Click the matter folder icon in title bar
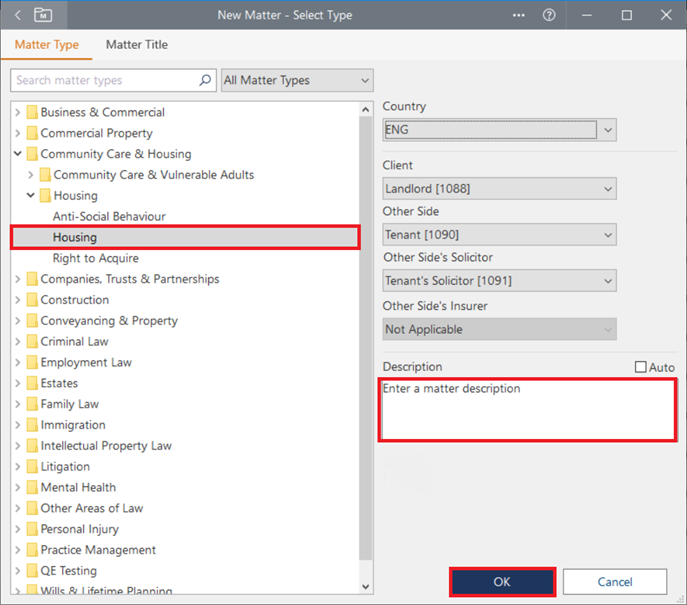The width and height of the screenshot is (687, 605). [x=43, y=15]
